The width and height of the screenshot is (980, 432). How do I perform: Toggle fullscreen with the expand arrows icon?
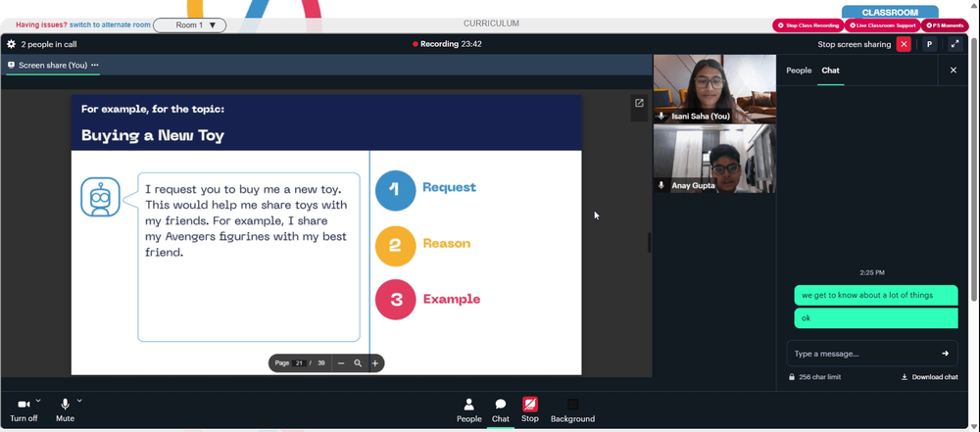(x=955, y=44)
